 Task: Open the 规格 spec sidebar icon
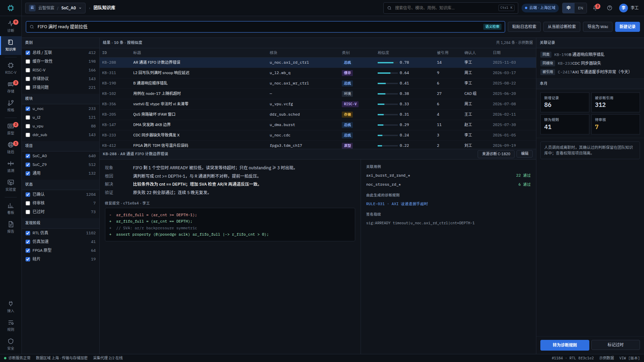tap(11, 106)
